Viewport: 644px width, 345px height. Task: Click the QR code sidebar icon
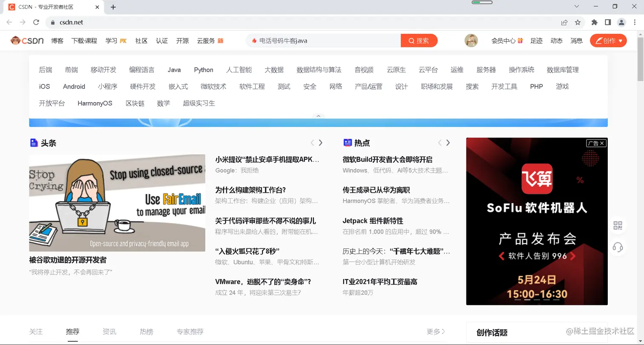click(618, 225)
